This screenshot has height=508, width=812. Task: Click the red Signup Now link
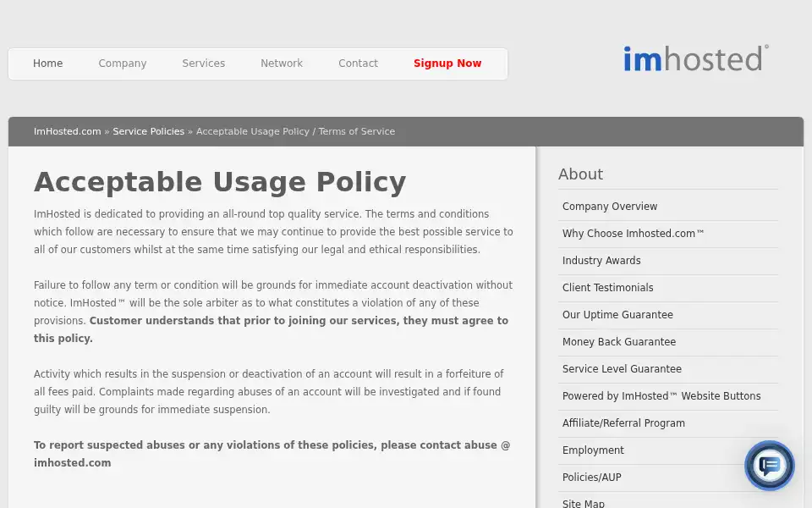[x=447, y=63]
